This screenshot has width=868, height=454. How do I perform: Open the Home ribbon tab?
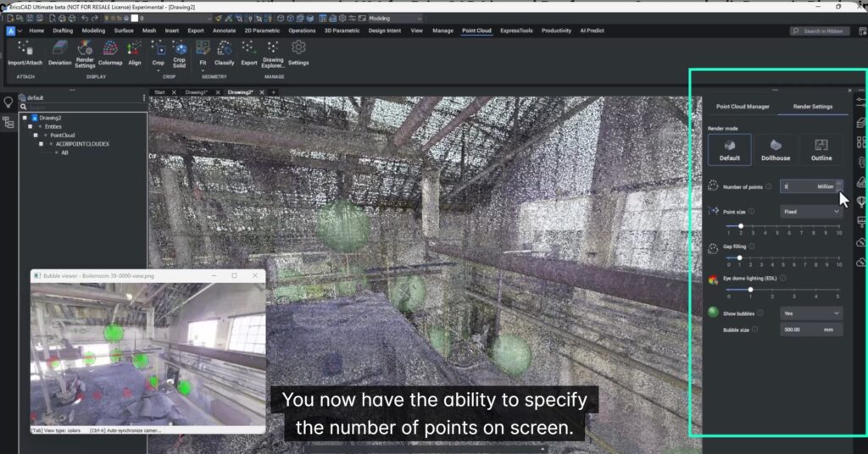point(36,31)
